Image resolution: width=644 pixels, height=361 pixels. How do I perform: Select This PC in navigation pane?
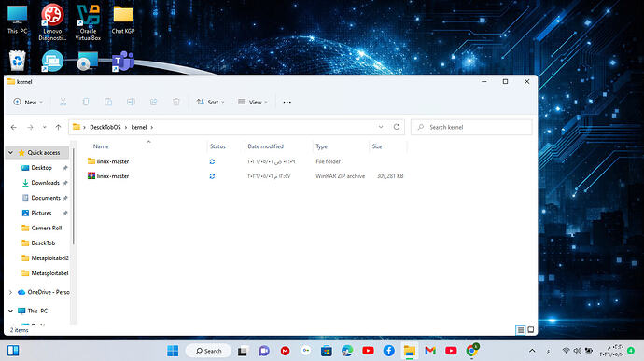(x=37, y=311)
